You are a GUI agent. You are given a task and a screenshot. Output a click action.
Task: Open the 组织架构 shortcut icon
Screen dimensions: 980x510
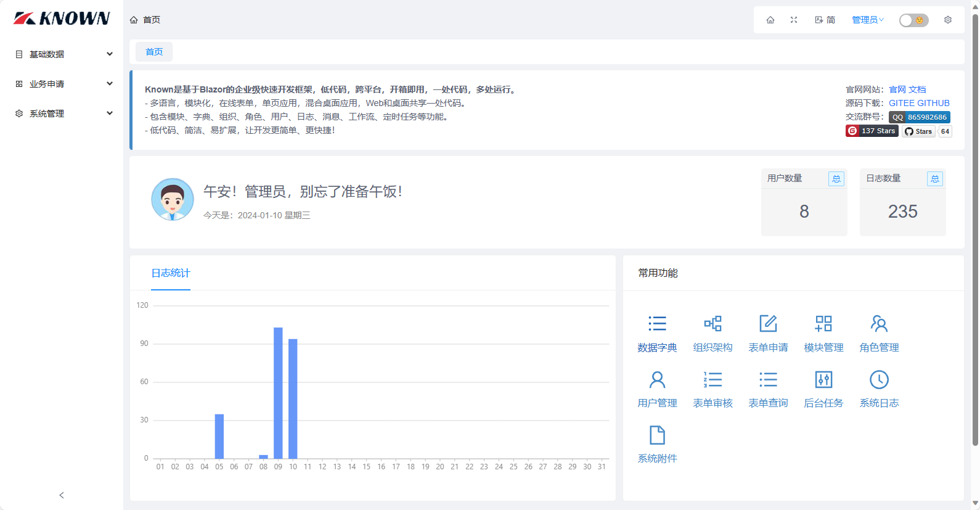[x=713, y=324]
